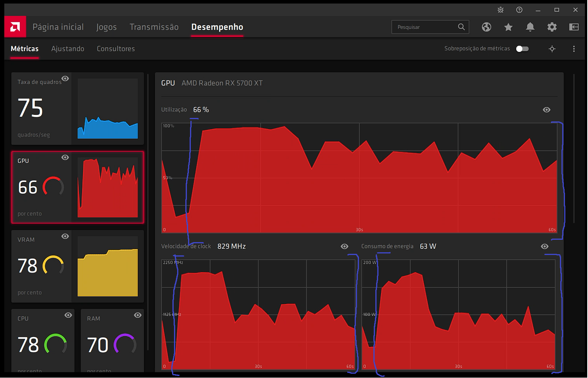The image size is (588, 378).
Task: Open the help question mark icon
Action: (x=519, y=10)
